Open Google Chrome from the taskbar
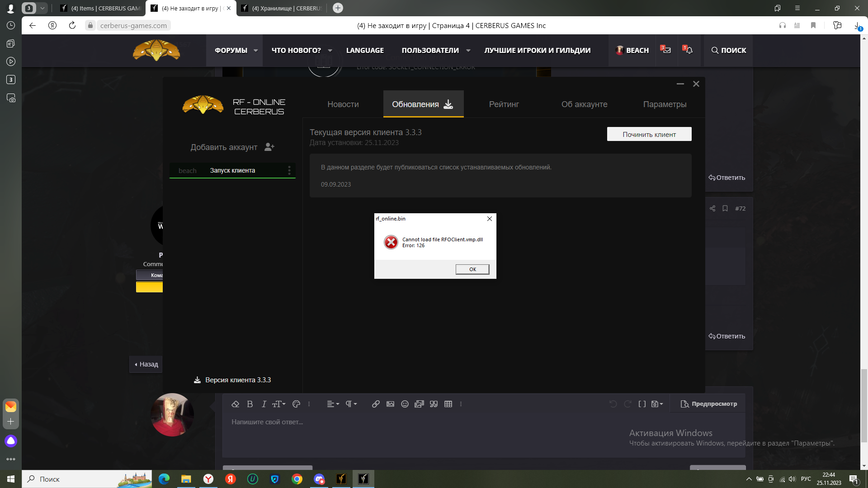 point(297,479)
